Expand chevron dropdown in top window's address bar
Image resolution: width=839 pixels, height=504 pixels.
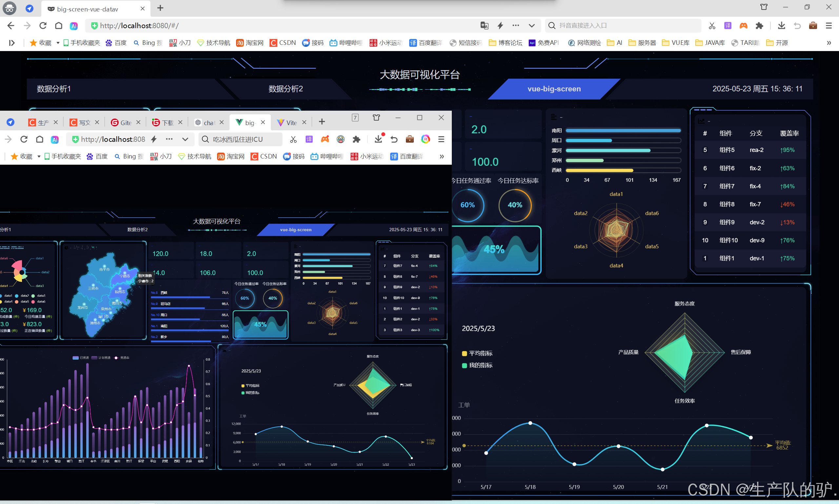tap(532, 26)
